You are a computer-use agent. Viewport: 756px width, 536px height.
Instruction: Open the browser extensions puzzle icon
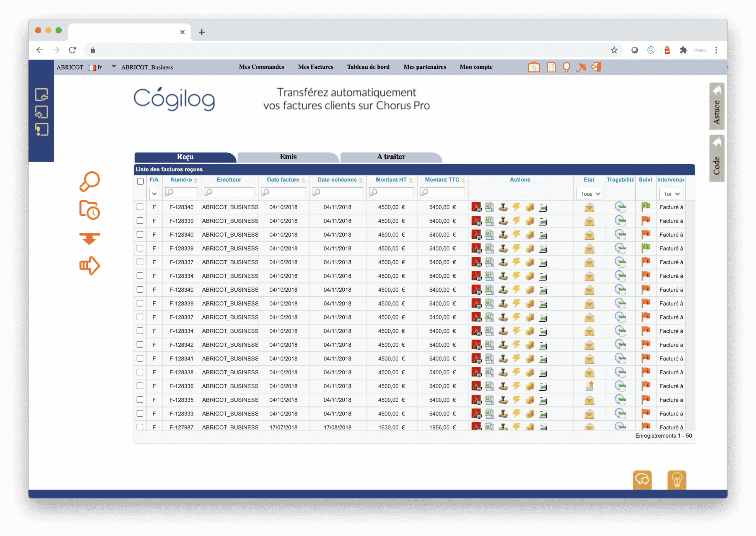point(683,50)
